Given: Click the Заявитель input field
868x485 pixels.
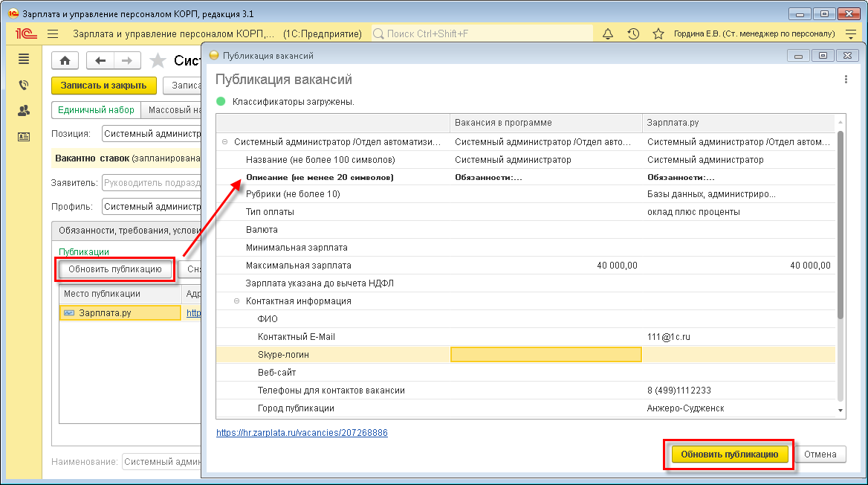Looking at the screenshot, I should click(x=152, y=183).
